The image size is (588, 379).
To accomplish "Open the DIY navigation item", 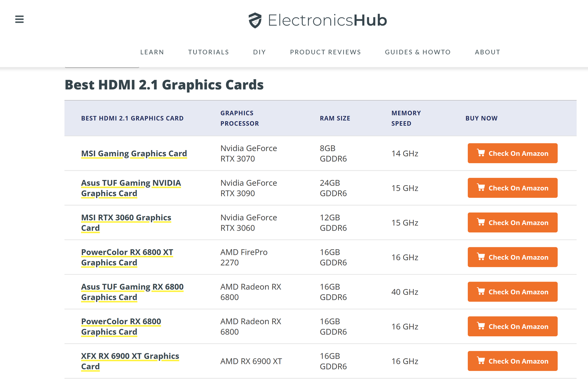I will click(259, 52).
